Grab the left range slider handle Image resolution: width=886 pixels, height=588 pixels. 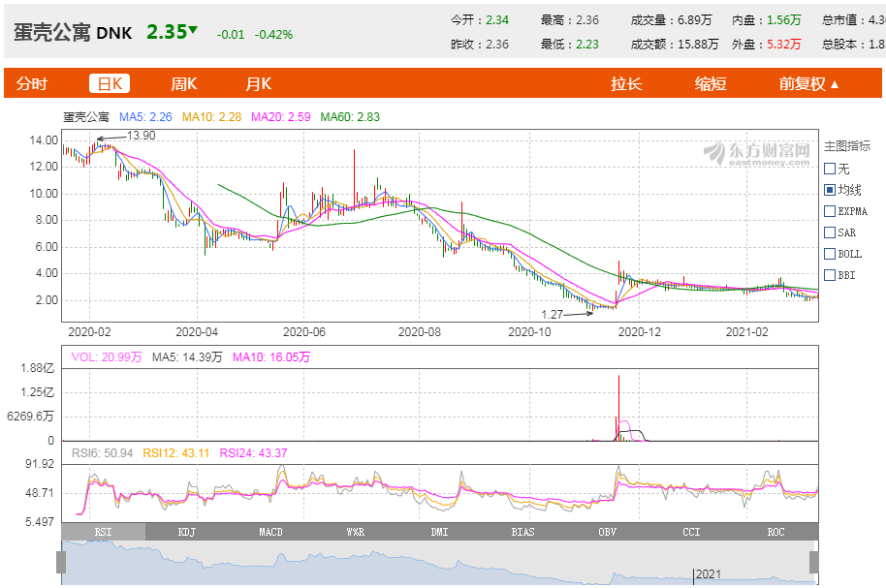[61, 562]
